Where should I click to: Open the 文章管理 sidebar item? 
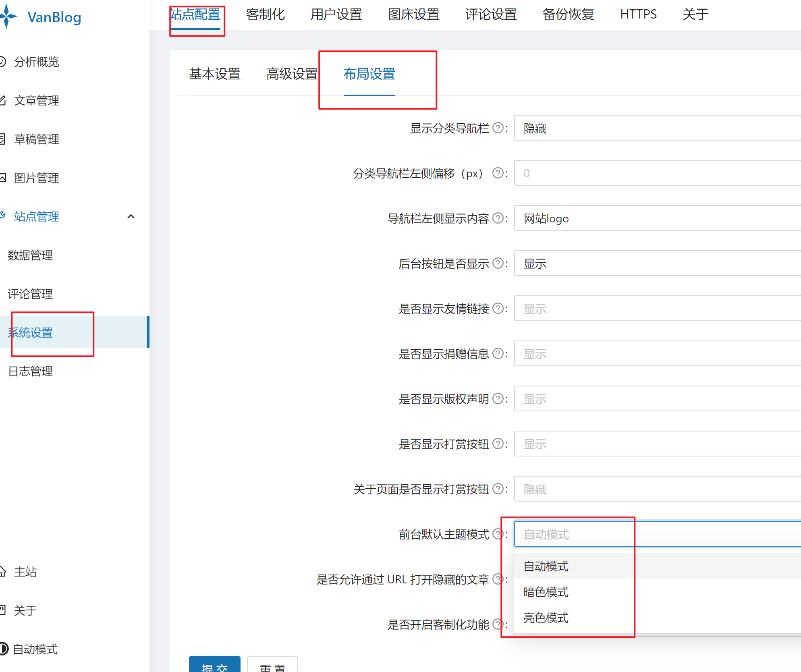pyautogui.click(x=36, y=100)
